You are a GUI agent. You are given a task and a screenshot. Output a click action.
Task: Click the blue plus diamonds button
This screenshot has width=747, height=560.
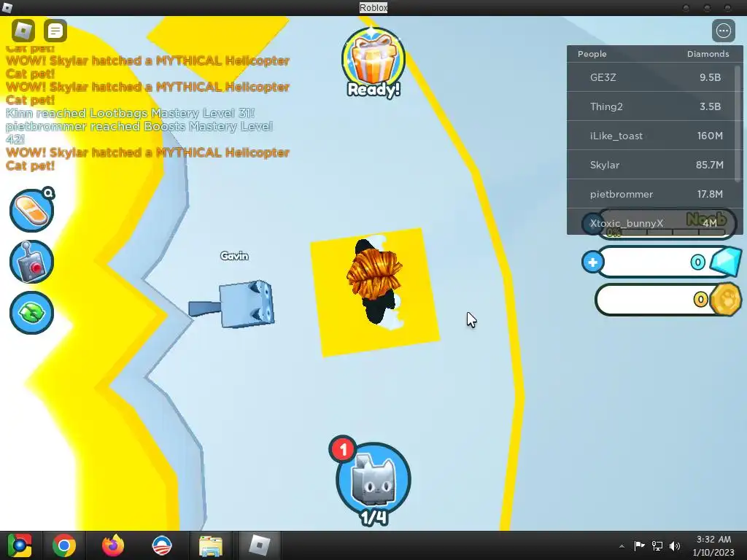coord(592,262)
